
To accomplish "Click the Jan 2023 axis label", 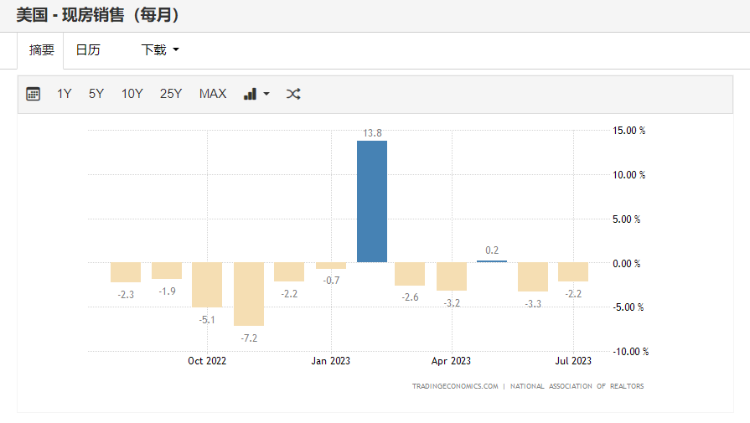I will [331, 361].
